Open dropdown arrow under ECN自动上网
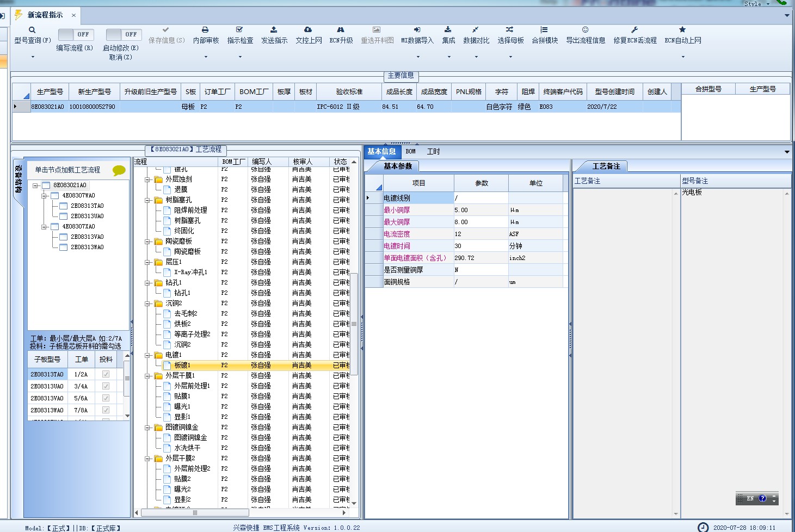 (x=683, y=57)
